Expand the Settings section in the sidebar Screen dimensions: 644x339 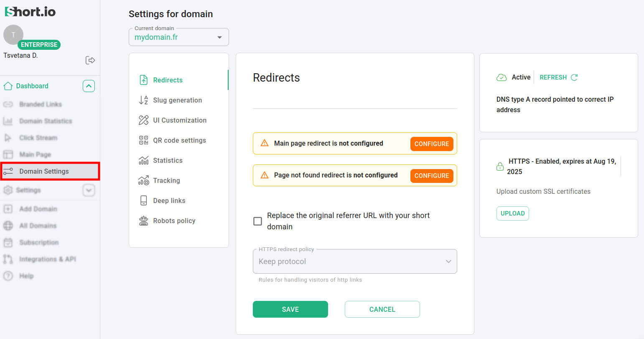tap(89, 190)
